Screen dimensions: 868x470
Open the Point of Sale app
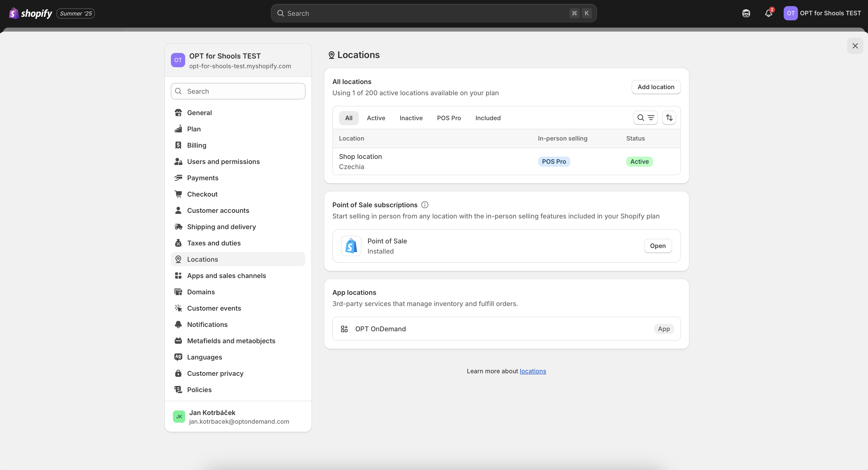click(x=657, y=246)
